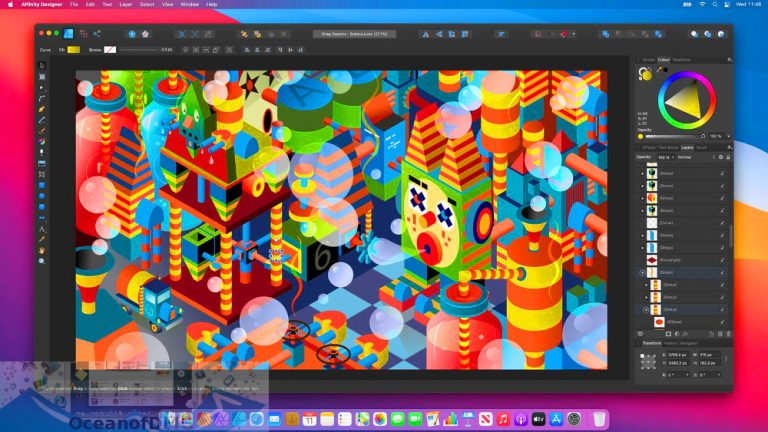Select the orange Pen tool
The image size is (768, 432).
pos(42,109)
